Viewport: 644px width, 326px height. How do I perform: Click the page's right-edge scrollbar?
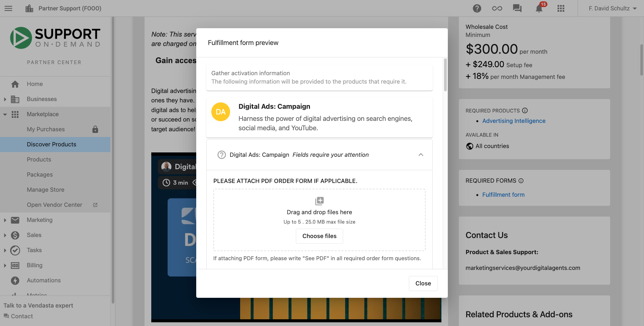point(641,60)
